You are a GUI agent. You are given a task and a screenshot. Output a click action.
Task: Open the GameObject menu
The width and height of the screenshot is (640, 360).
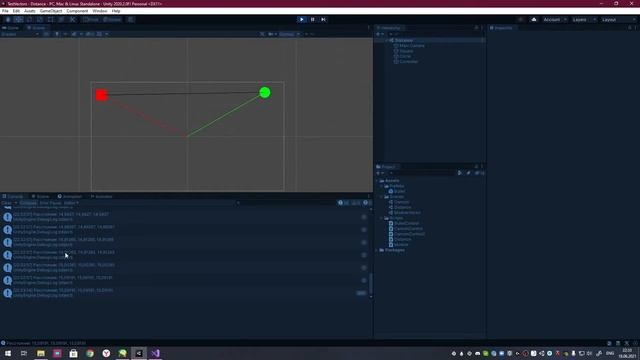51,11
